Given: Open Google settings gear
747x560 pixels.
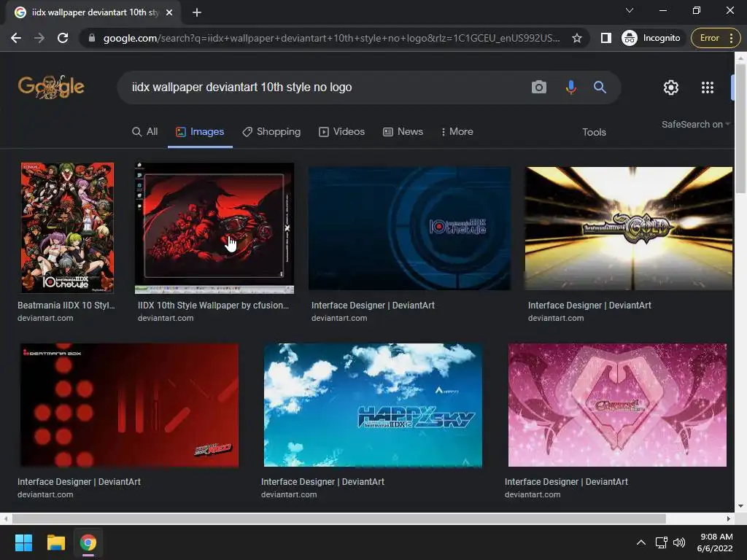Looking at the screenshot, I should pos(671,87).
